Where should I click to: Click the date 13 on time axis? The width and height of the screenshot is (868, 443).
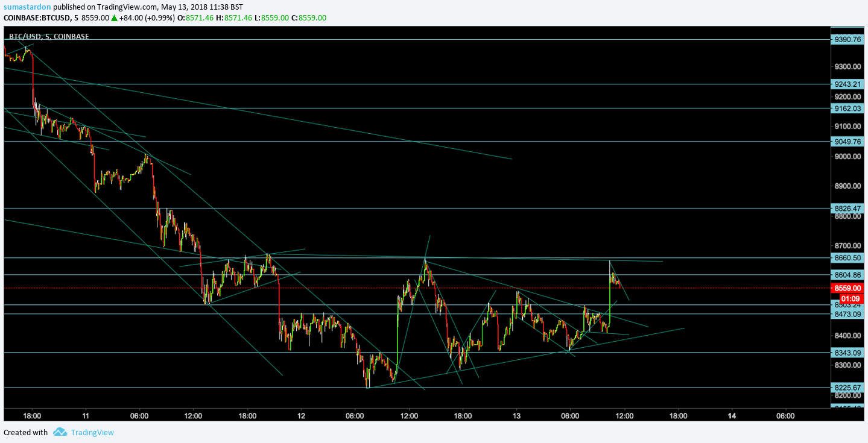[516, 416]
